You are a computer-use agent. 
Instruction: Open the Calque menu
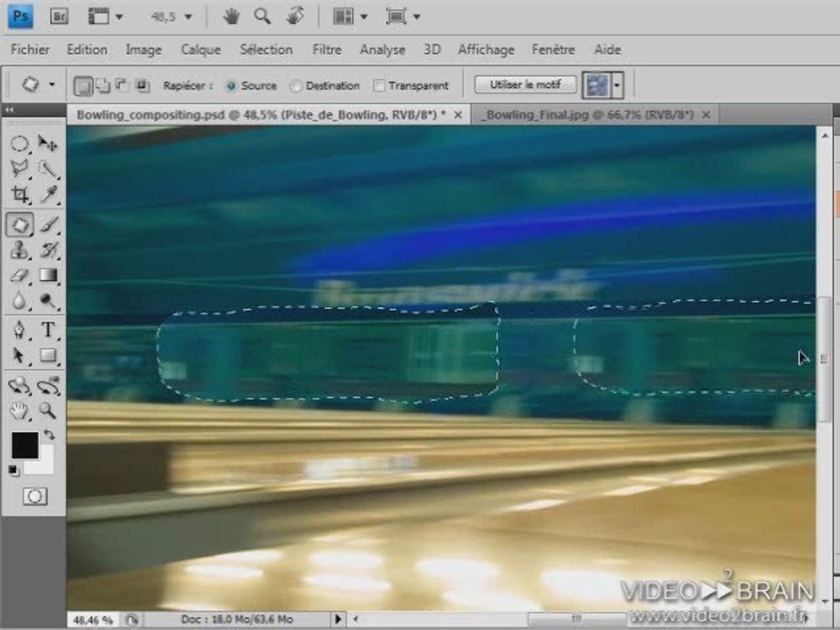[x=201, y=50]
